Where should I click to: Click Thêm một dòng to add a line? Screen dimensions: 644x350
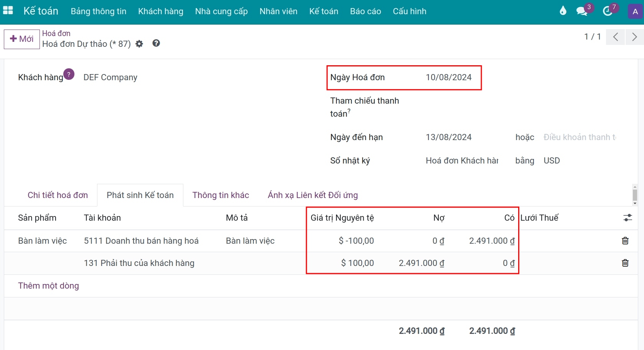pos(48,286)
